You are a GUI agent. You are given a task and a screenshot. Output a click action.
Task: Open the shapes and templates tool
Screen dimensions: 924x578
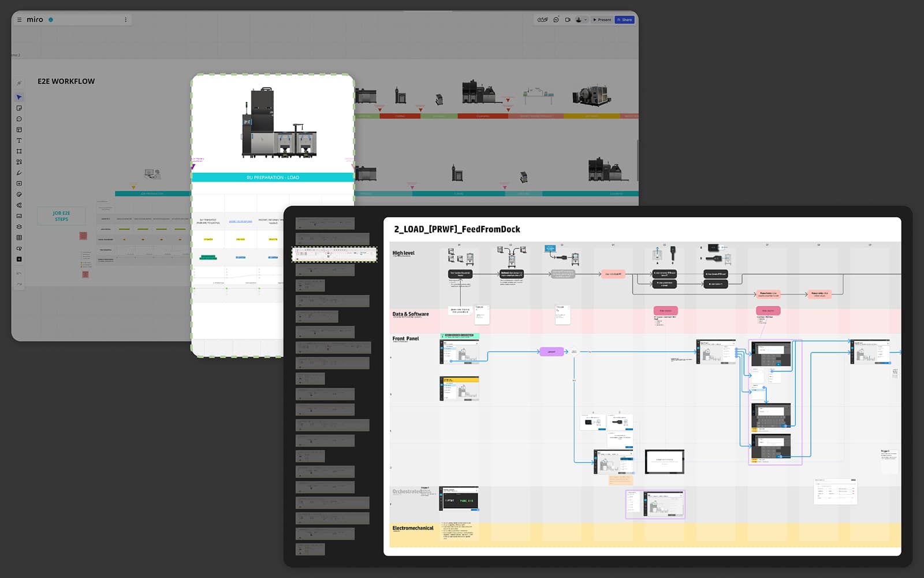tap(19, 162)
